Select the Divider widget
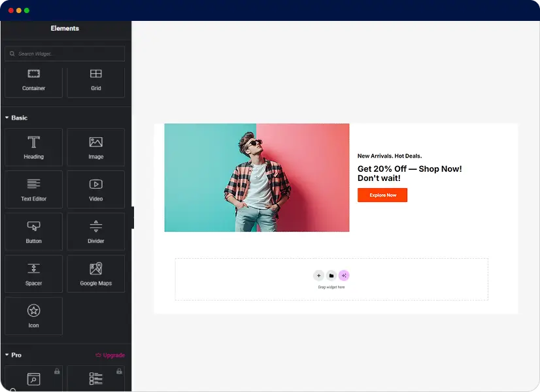Image resolution: width=540 pixels, height=392 pixels. (x=95, y=232)
